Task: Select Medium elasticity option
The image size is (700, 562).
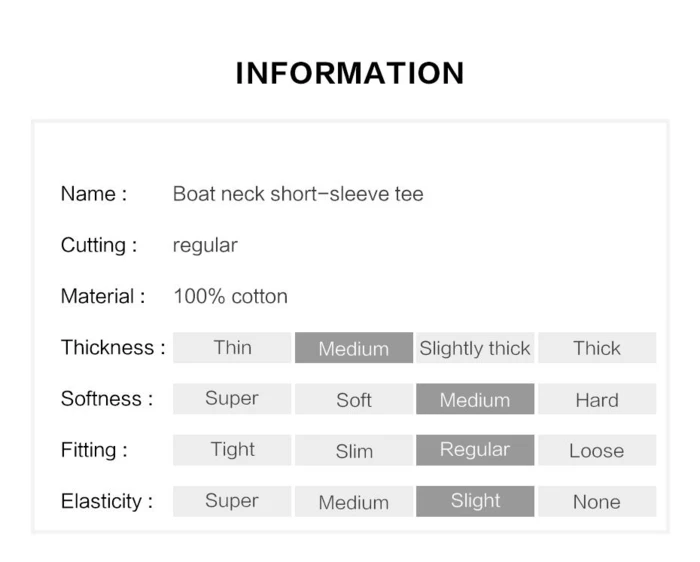Action: coord(353,501)
